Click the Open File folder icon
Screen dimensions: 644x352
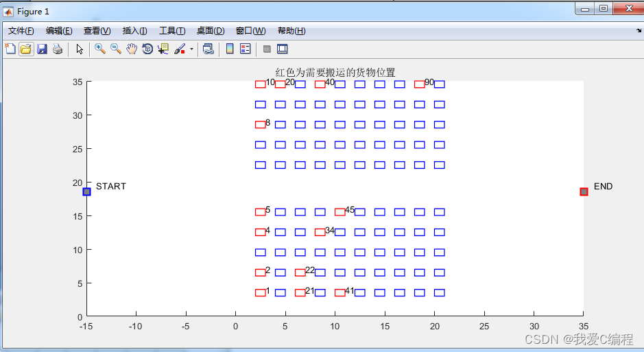pos(26,49)
